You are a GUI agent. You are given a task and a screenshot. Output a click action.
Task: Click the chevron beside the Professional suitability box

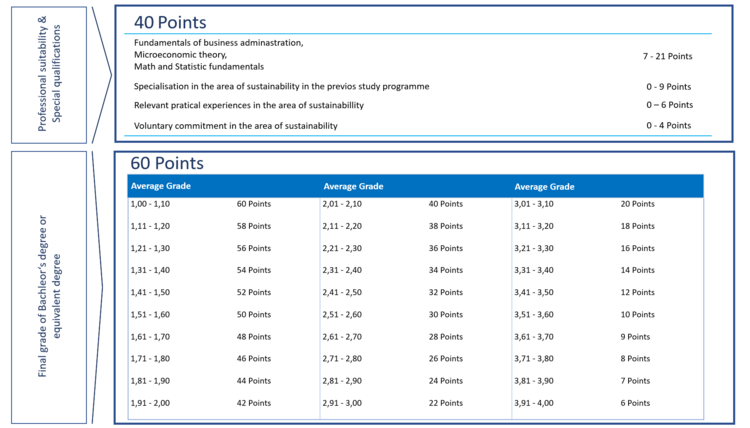(x=102, y=70)
